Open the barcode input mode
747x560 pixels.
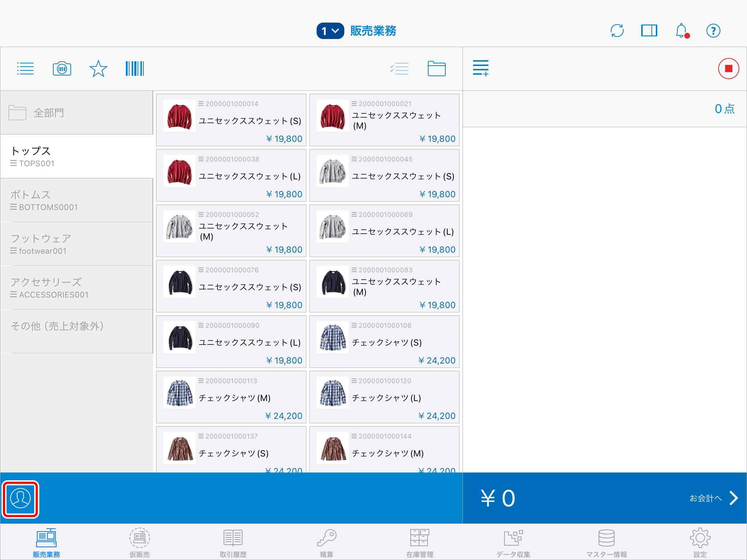(135, 69)
